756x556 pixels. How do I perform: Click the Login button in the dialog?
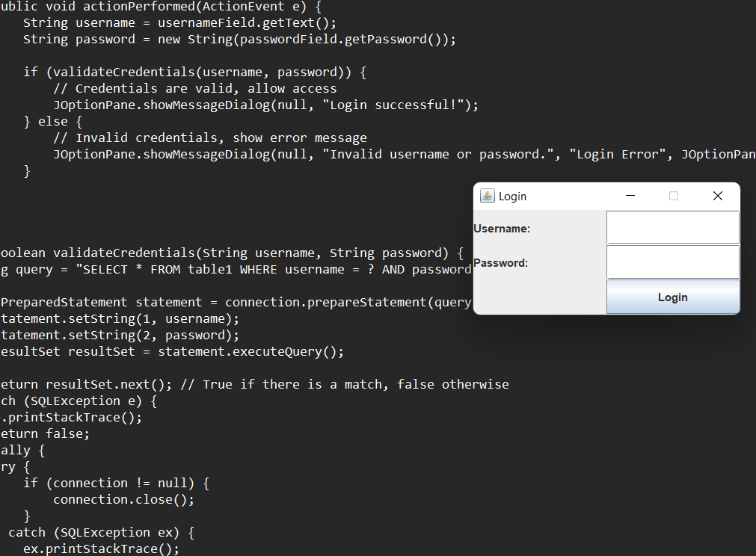pos(672,297)
